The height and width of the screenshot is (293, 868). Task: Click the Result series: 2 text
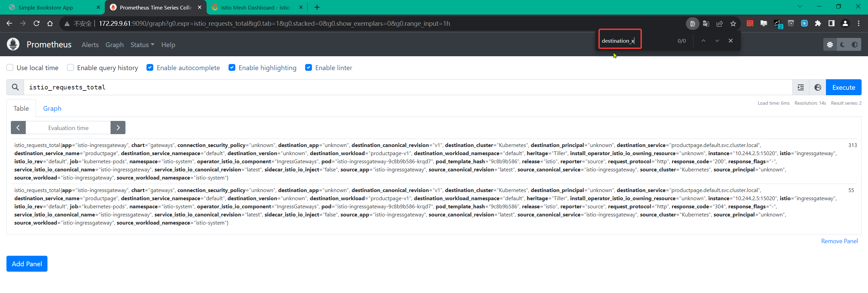point(846,103)
